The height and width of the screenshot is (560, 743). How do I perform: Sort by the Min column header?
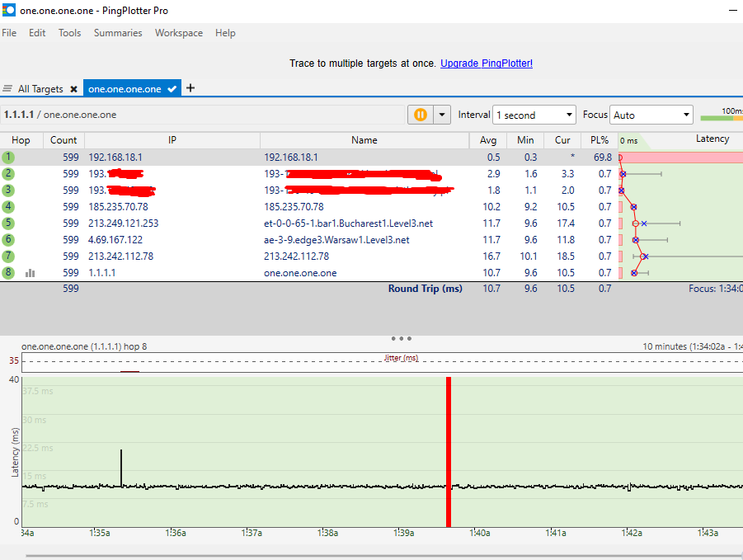pyautogui.click(x=525, y=140)
